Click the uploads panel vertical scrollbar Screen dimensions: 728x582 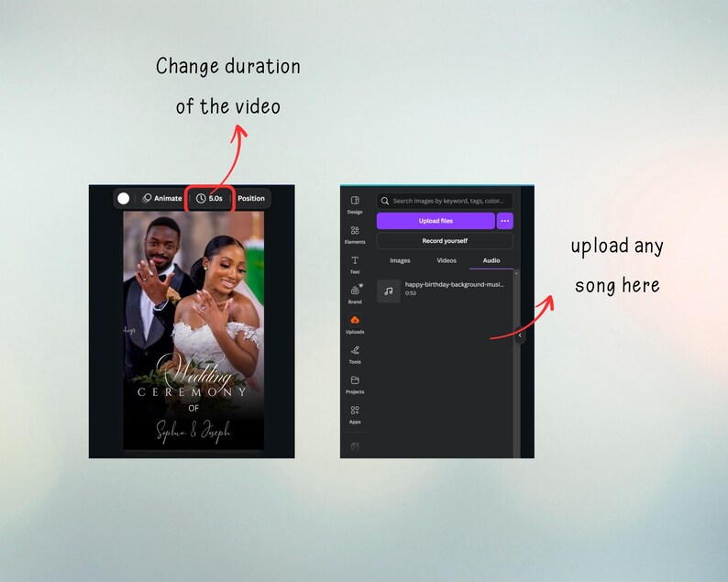(x=516, y=365)
